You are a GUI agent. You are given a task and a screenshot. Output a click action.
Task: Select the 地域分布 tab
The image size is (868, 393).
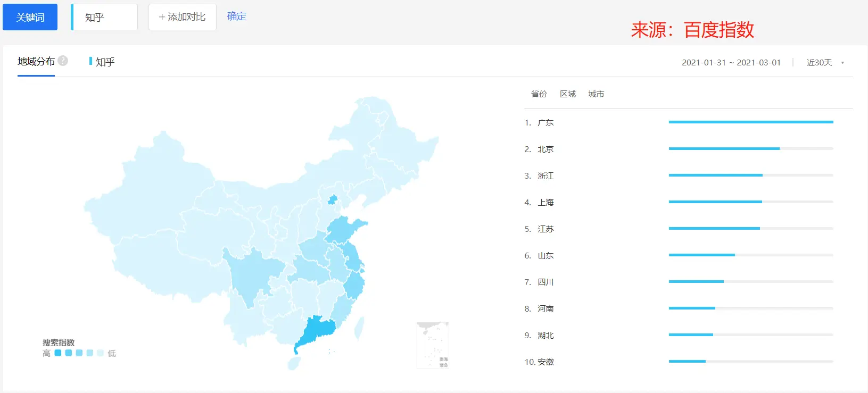pos(36,62)
